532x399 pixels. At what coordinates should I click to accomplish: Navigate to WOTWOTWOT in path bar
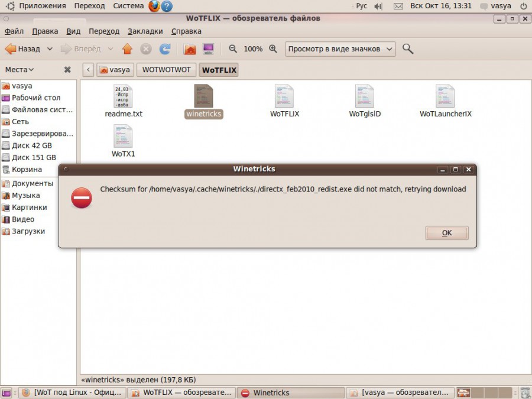(x=167, y=70)
